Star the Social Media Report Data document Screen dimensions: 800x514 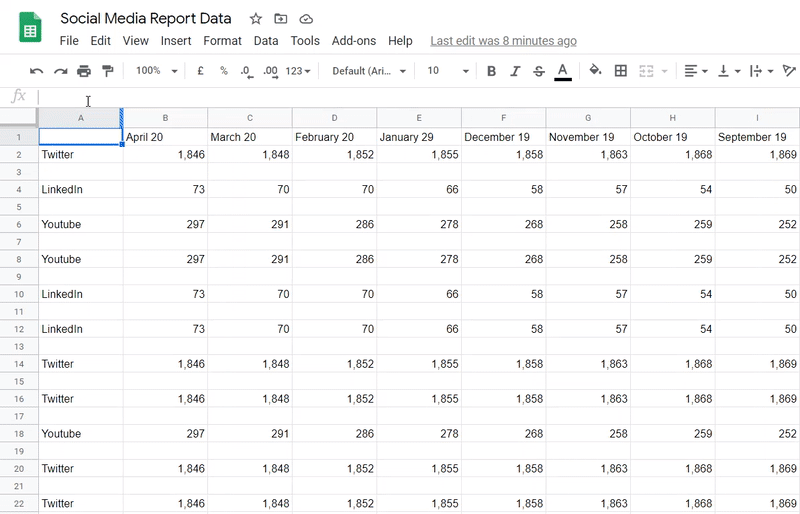click(x=256, y=19)
